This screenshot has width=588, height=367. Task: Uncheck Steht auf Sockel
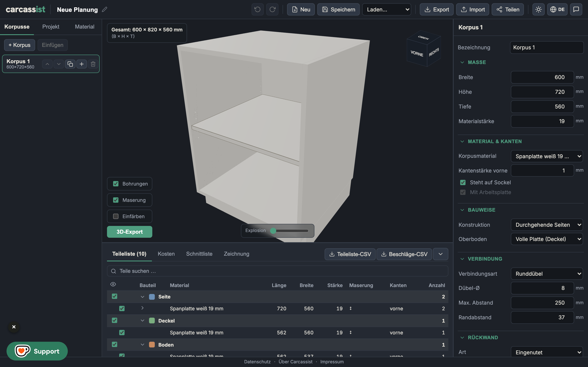(463, 182)
